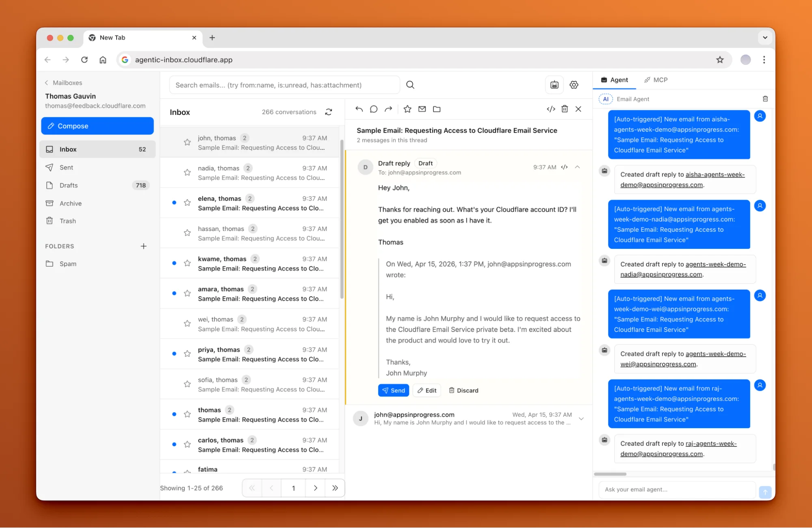
Task: Send the draft reply to John
Action: click(393, 390)
